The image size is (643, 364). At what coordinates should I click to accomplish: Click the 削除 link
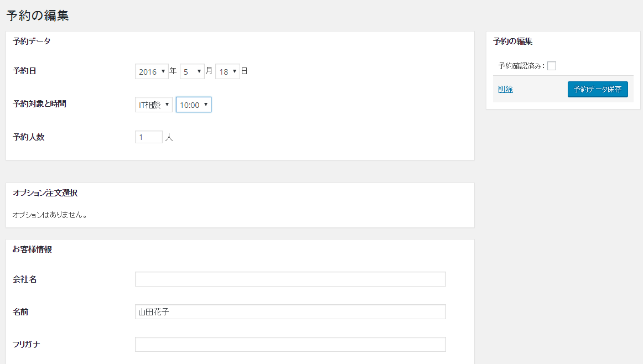[506, 89]
